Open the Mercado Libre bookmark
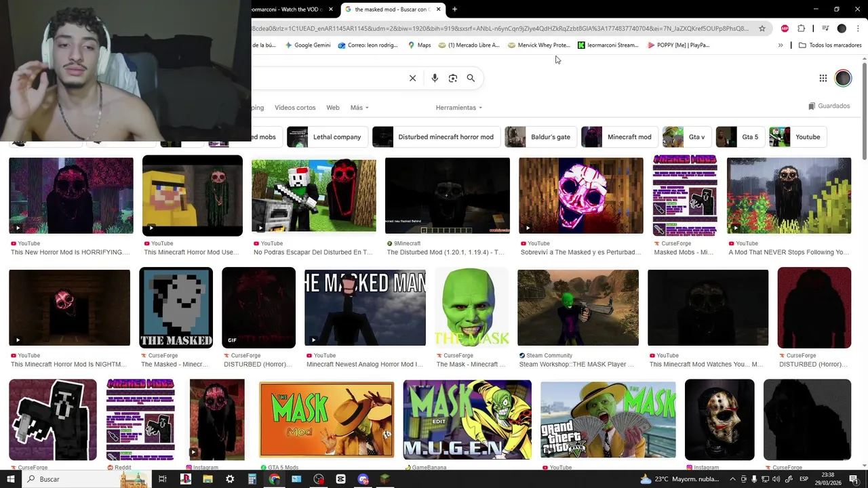This screenshot has width=868, height=488. [469, 45]
